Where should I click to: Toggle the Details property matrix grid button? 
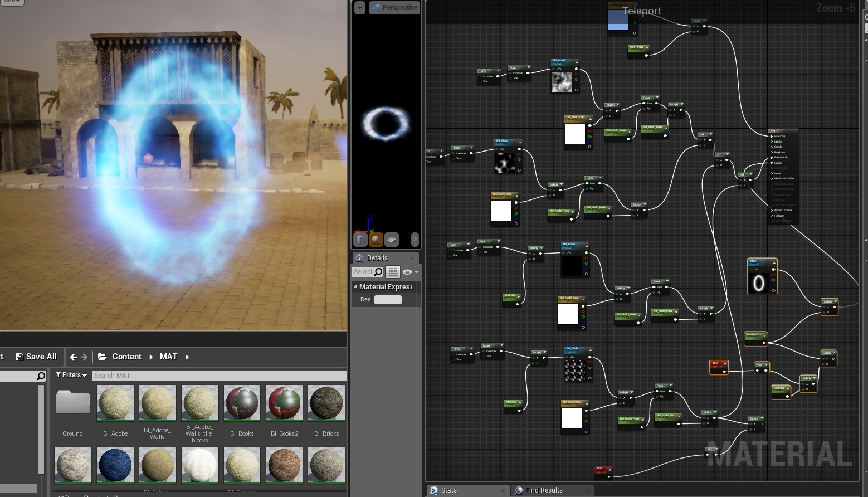(x=393, y=272)
